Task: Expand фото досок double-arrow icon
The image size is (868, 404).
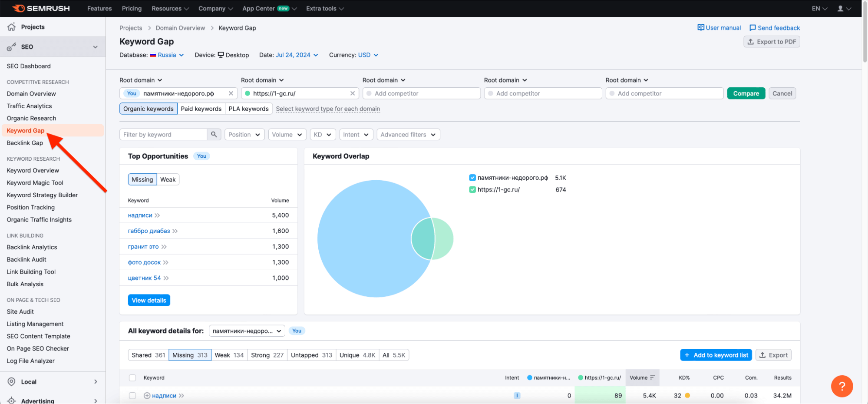Action: 166,262
